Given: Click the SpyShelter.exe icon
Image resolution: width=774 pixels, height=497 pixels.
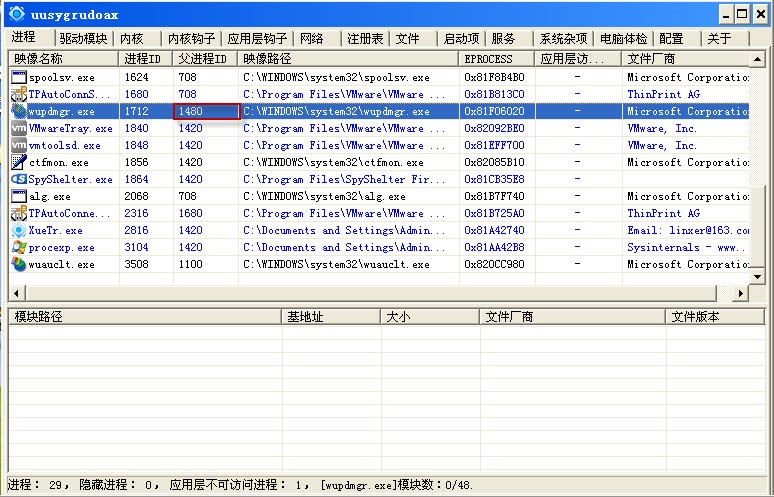Looking at the screenshot, I should click(x=19, y=179).
